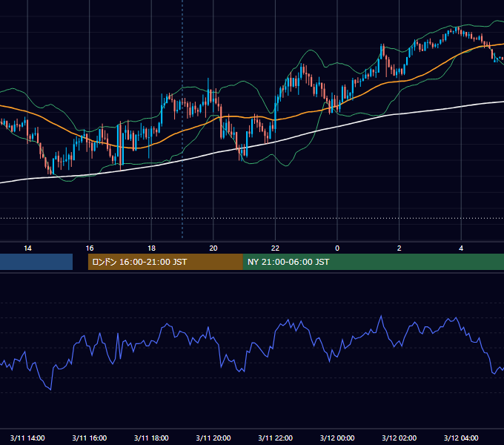Click the NY 21:00-06:00 JST session bar
The width and height of the screenshot is (504, 445).
click(373, 262)
